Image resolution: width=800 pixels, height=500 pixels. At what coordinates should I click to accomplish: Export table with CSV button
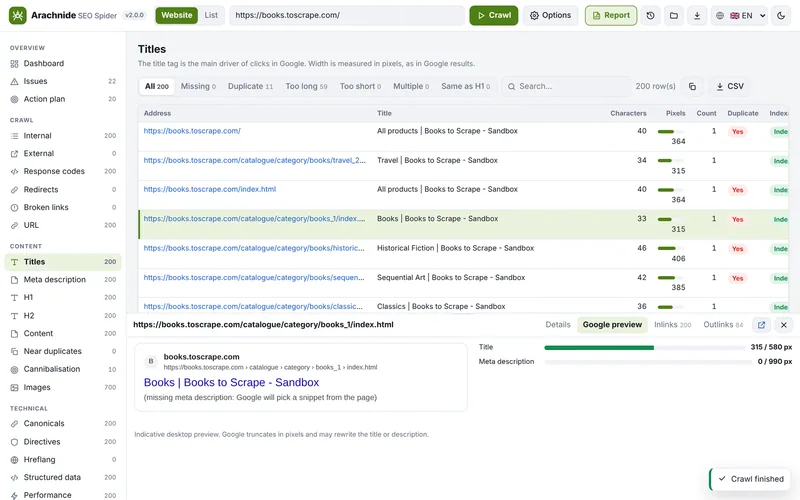[x=730, y=86]
